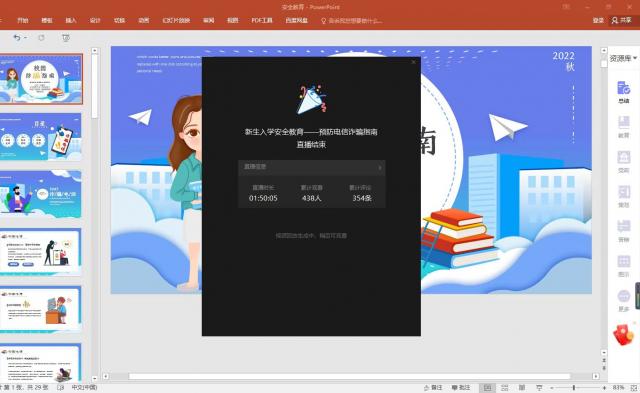Click the start-from-beginning slideshow icon in quick toolbar
Screen dimensions: 640x393
coord(66,38)
